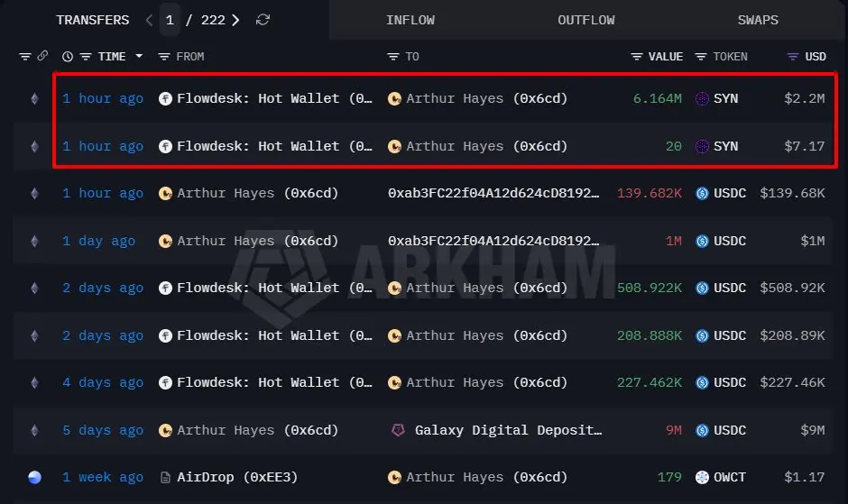
Task: Filter the FROM column
Action: coord(164,56)
